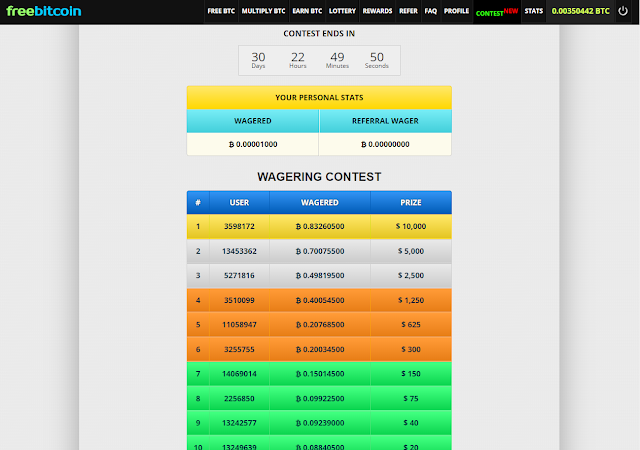Click the countdown Hours value 22
Image resolution: width=640 pixels, height=450 pixels.
pos(298,57)
